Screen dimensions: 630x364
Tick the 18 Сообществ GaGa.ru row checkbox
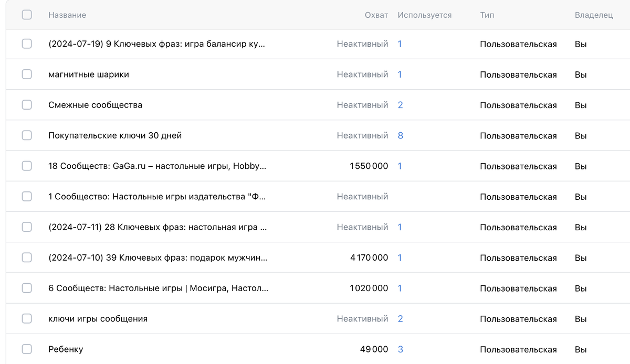(x=27, y=166)
